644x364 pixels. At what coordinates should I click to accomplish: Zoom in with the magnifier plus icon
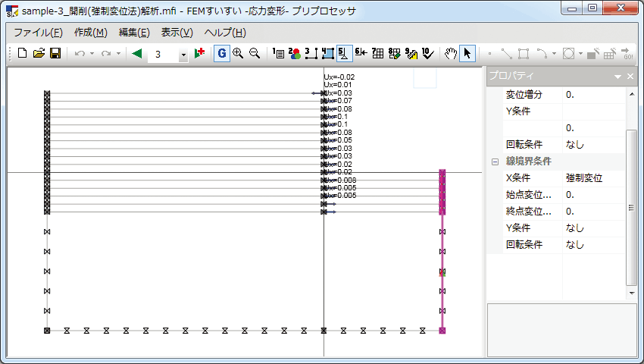click(x=238, y=54)
